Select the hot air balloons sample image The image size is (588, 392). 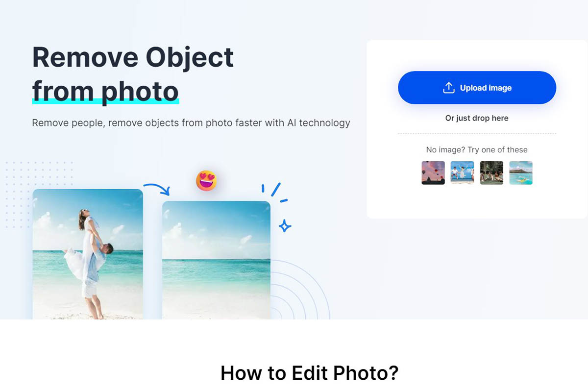433,172
